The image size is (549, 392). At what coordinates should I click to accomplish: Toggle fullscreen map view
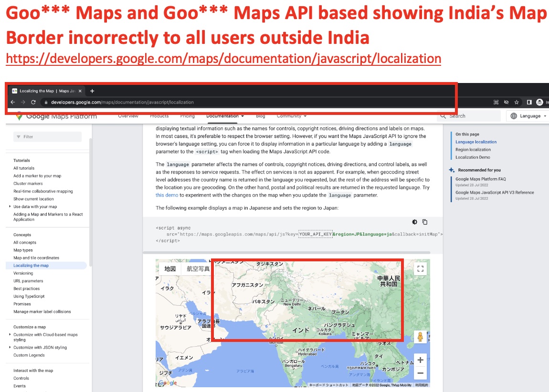point(421,268)
